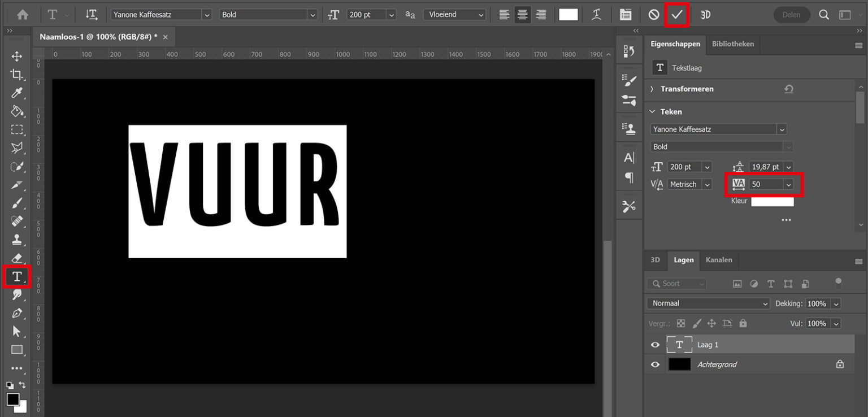Click the text color swatch in options bar
The height and width of the screenshot is (417, 868).
click(568, 15)
